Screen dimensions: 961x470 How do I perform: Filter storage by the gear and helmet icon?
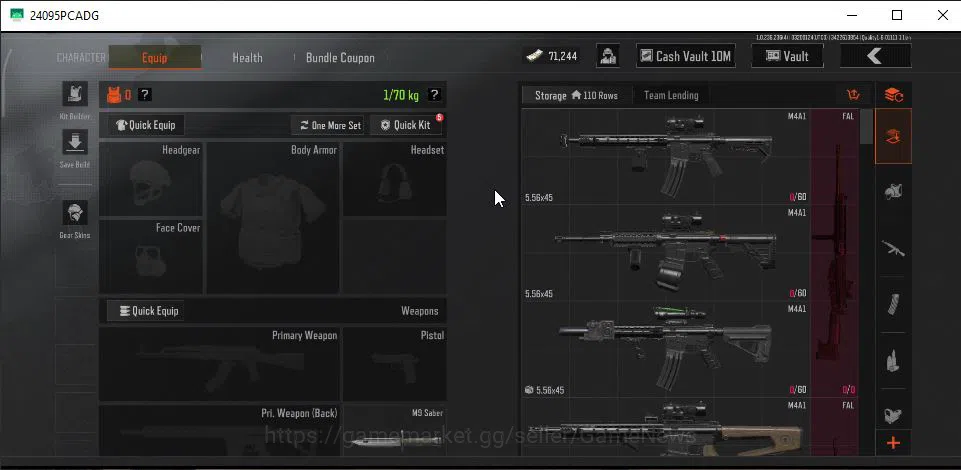[x=894, y=192]
